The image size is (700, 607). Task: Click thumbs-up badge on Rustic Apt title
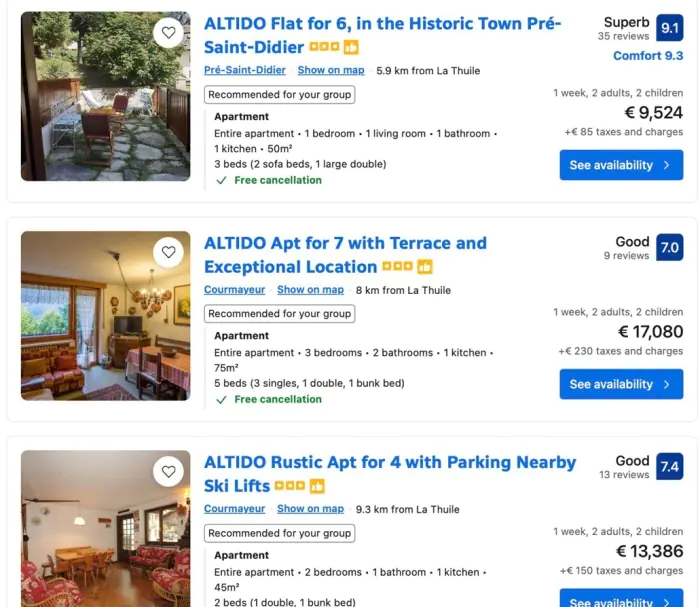[x=317, y=486]
